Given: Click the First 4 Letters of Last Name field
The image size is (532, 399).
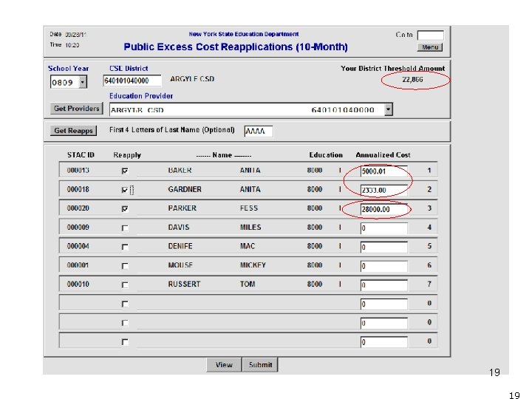Looking at the screenshot, I should 259,132.
